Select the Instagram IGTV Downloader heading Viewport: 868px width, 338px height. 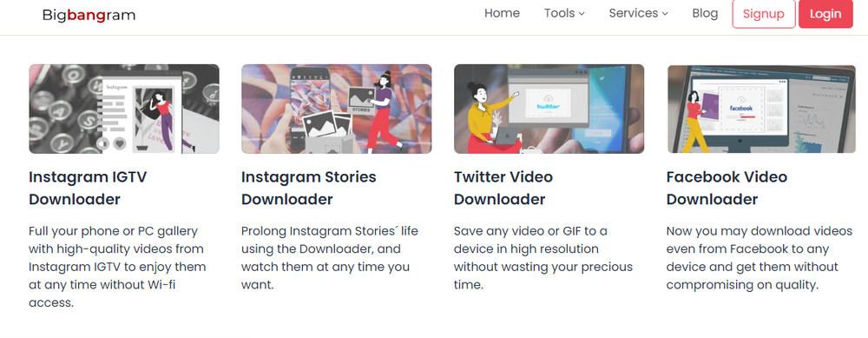(88, 188)
